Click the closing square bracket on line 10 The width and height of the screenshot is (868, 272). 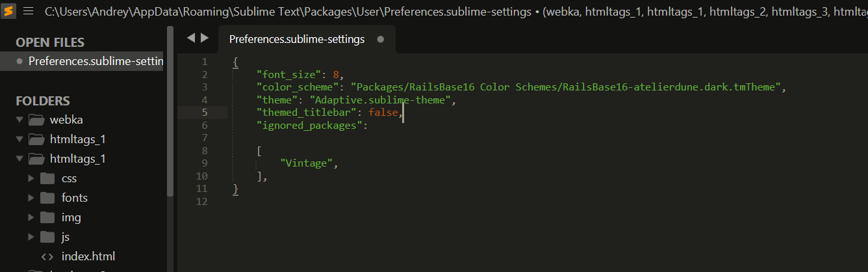(259, 176)
